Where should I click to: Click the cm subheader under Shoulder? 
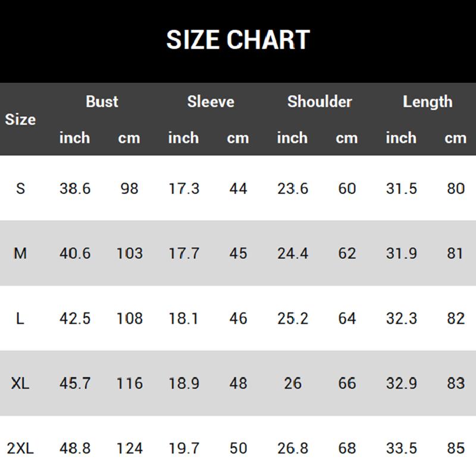click(346, 138)
